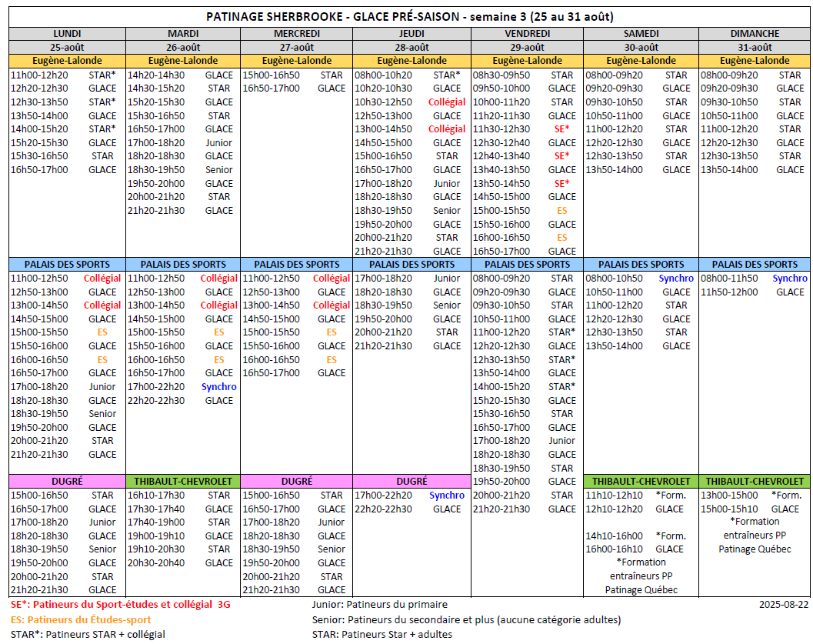
Task: Click the JEUDI column header
Action: 411,34
